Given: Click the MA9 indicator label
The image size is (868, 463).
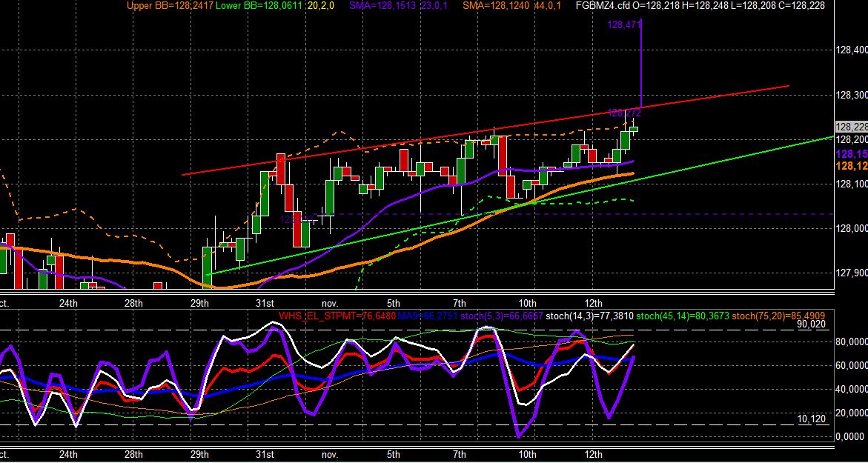Looking at the screenshot, I should 427,316.
